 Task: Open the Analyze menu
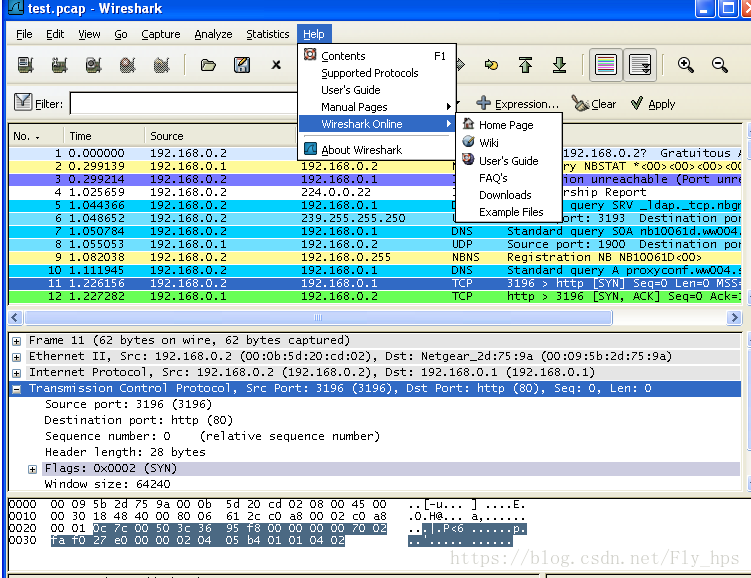pos(213,34)
